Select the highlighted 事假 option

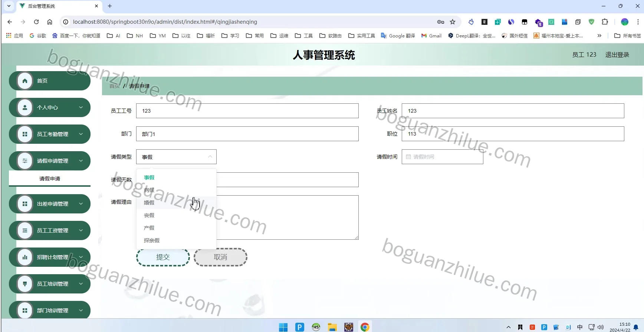click(176, 177)
